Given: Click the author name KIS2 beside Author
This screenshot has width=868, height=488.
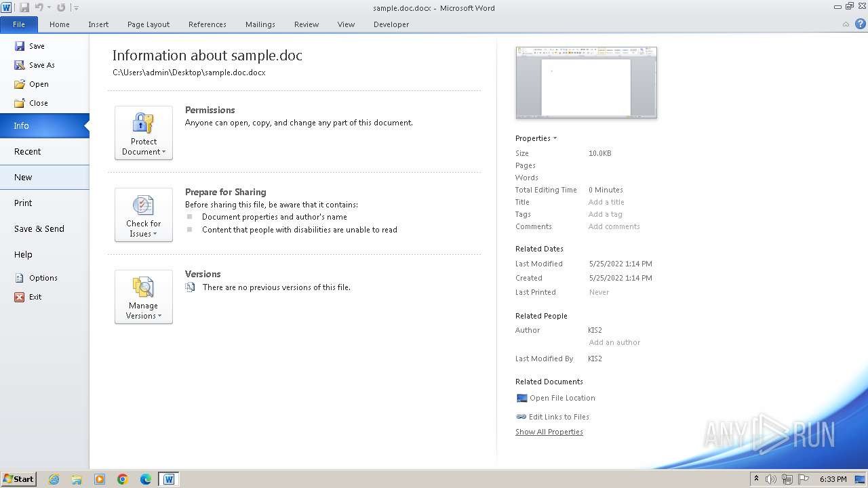Looking at the screenshot, I should pos(595,330).
